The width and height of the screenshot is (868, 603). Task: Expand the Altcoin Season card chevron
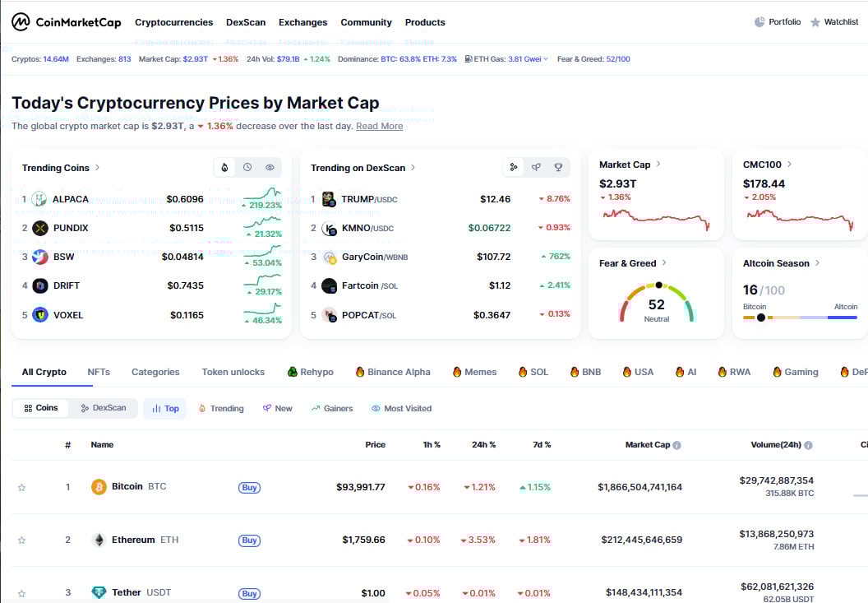817,262
